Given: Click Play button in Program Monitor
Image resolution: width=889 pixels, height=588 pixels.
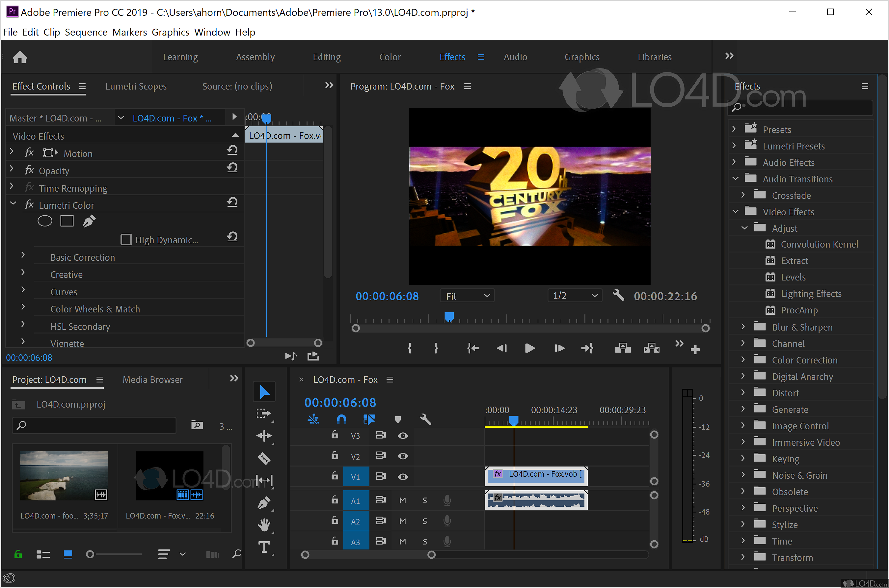Looking at the screenshot, I should coord(530,346).
